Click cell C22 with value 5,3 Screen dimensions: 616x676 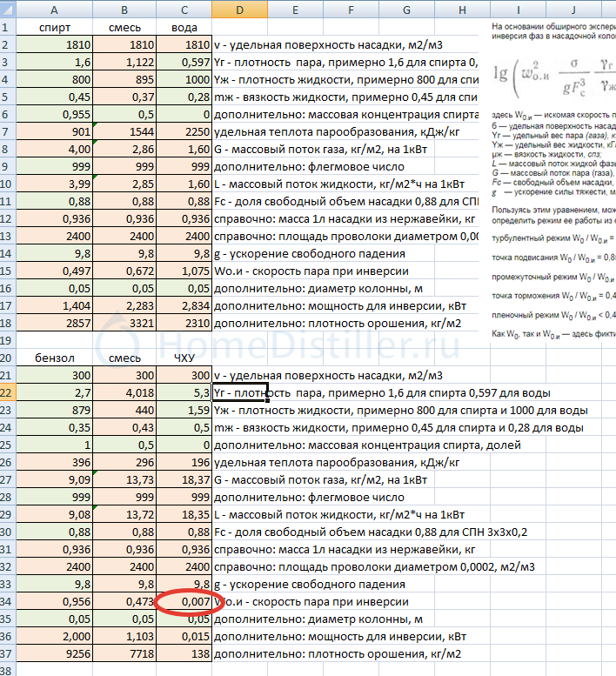click(x=184, y=392)
